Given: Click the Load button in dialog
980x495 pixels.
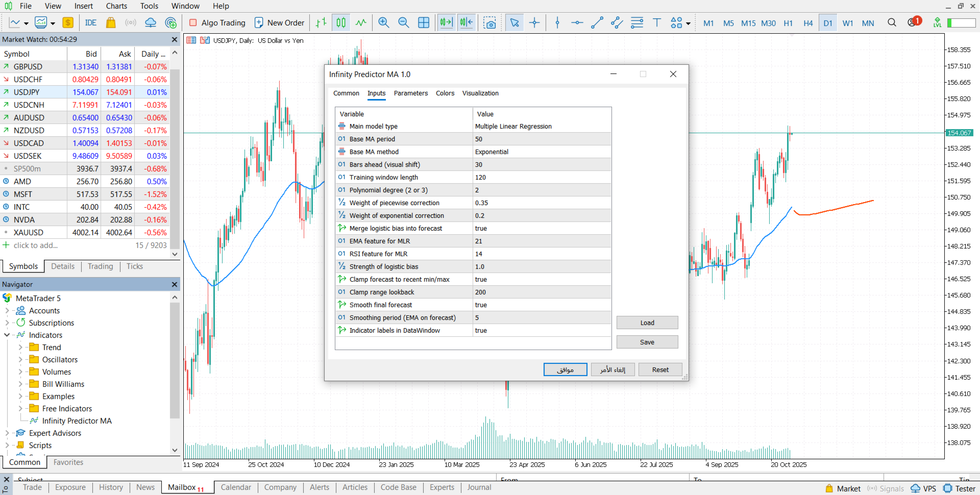Looking at the screenshot, I should point(647,323).
